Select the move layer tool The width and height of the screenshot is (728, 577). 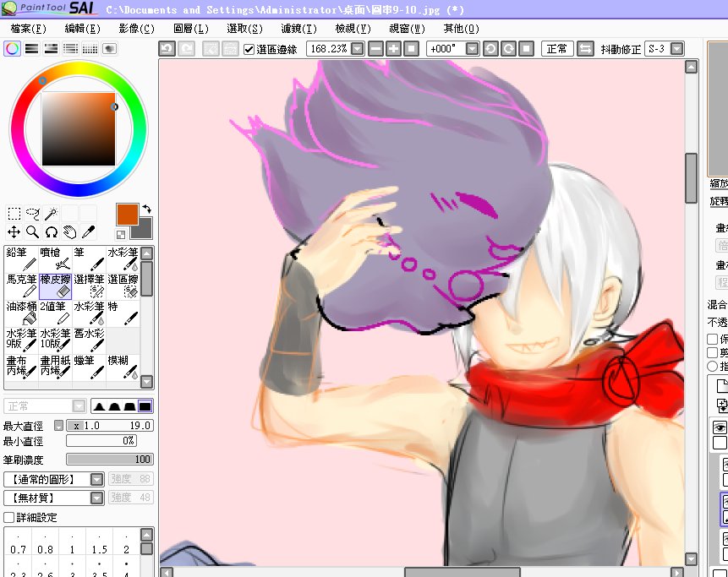point(14,232)
